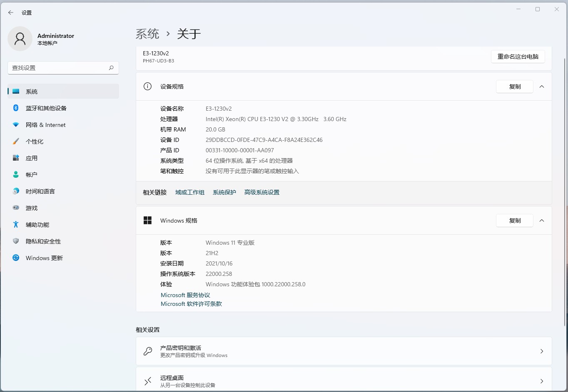
Task: Focus the 查找设置 search box
Action: (x=63, y=68)
